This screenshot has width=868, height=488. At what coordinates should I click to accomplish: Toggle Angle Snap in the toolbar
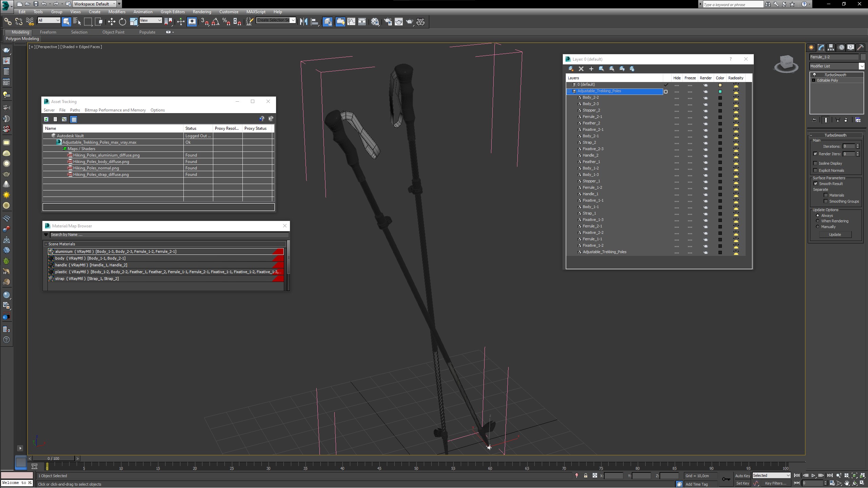215,22
